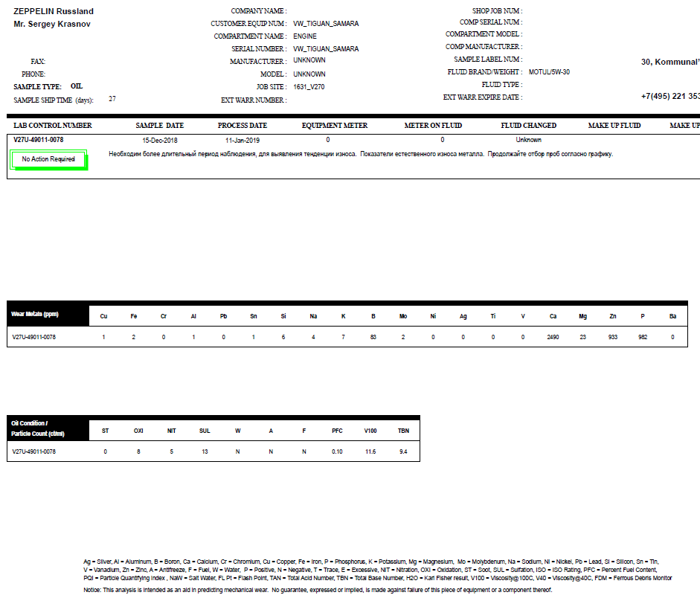700x601 pixels.
Task: Select the calcium value 2490
Action: pos(553,337)
